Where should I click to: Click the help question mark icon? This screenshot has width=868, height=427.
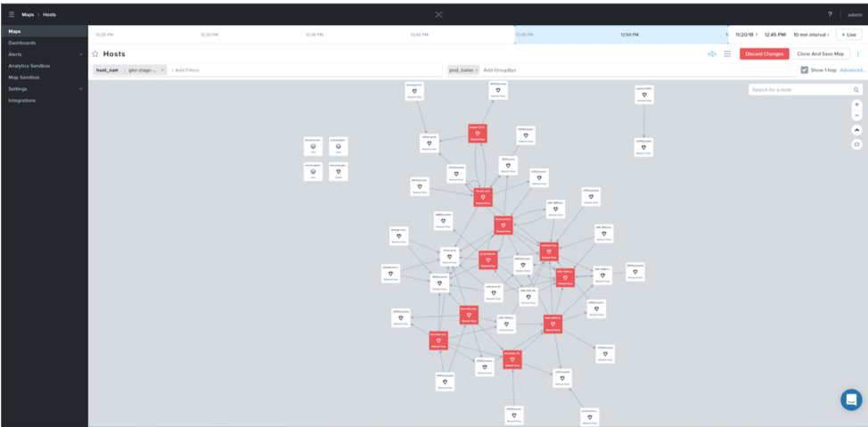click(x=830, y=14)
